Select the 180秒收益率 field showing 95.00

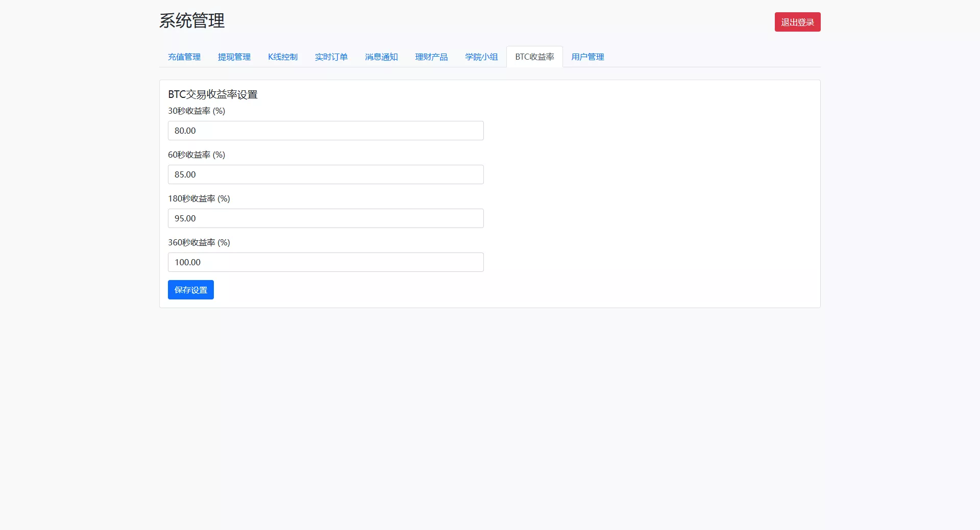(x=326, y=218)
